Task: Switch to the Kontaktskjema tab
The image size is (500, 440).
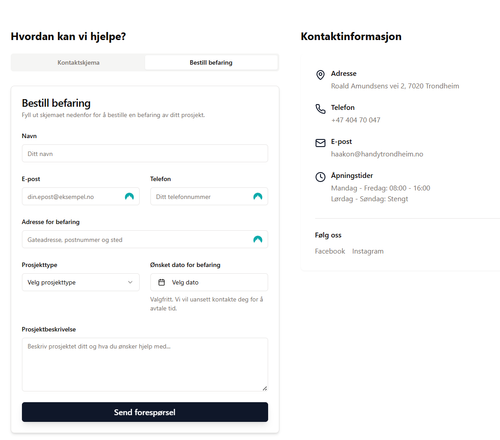Action: (78, 63)
